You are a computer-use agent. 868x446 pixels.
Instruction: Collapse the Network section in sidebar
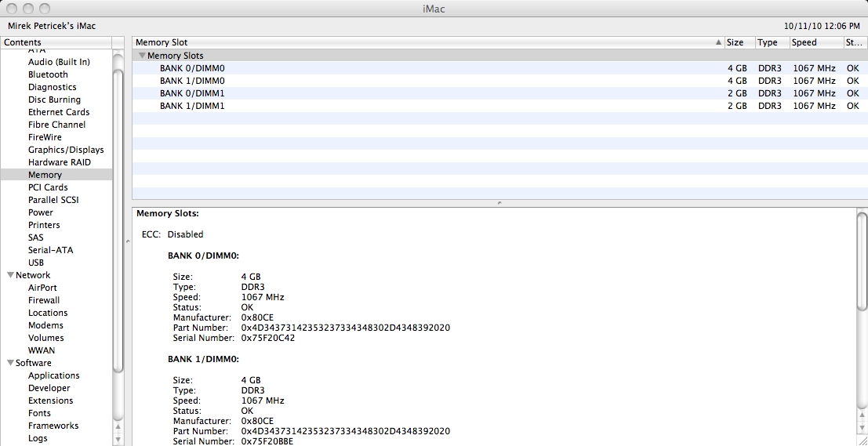[10, 275]
